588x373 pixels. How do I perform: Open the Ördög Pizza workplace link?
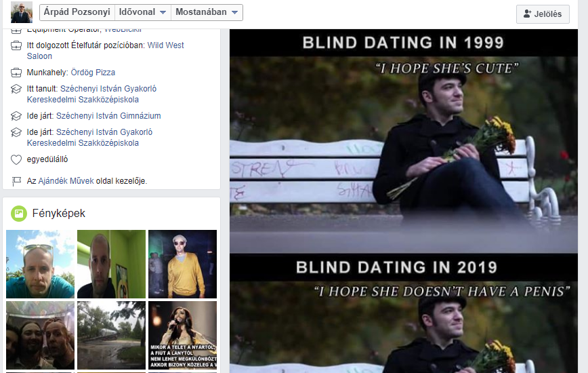93,73
